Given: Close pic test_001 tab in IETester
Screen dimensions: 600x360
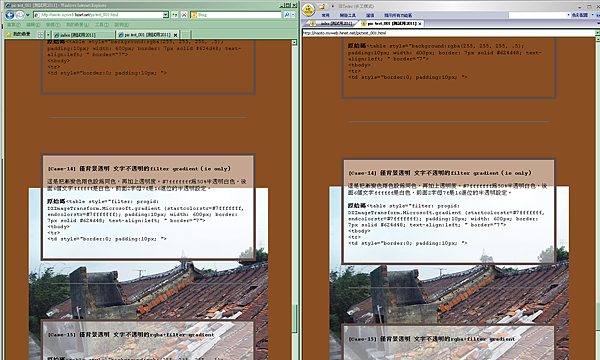Looking at the screenshot, I should coord(420,24).
